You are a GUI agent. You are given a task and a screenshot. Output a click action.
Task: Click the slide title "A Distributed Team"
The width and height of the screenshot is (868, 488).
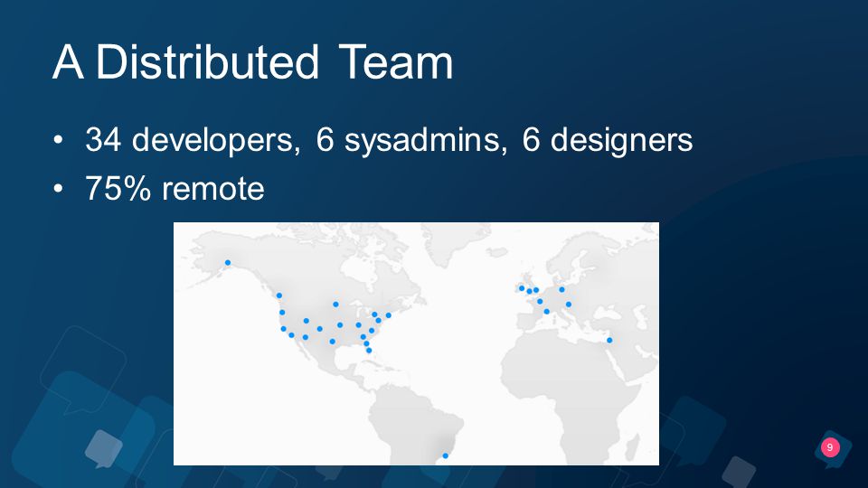tap(253, 62)
